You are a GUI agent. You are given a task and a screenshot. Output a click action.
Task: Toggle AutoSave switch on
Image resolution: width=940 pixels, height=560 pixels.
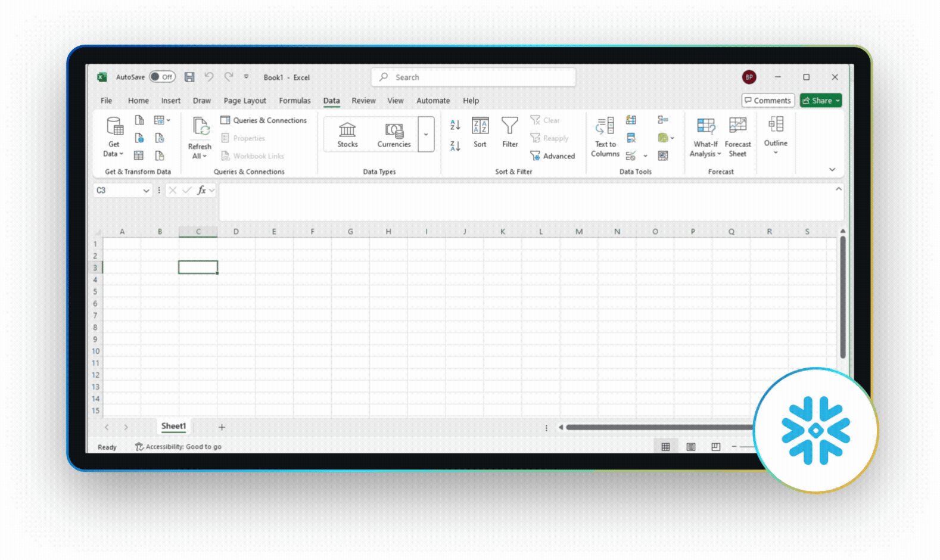(x=162, y=77)
